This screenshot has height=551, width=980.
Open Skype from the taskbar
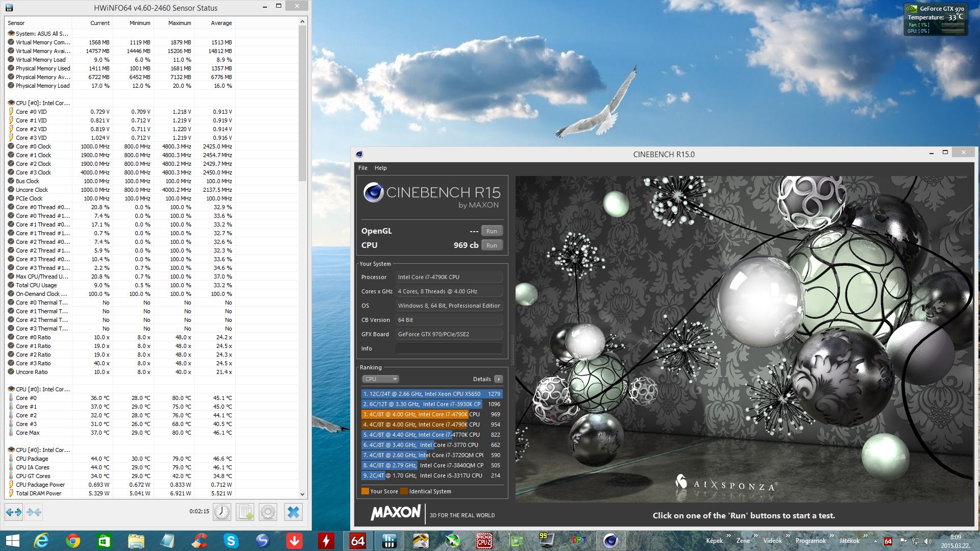(231, 541)
